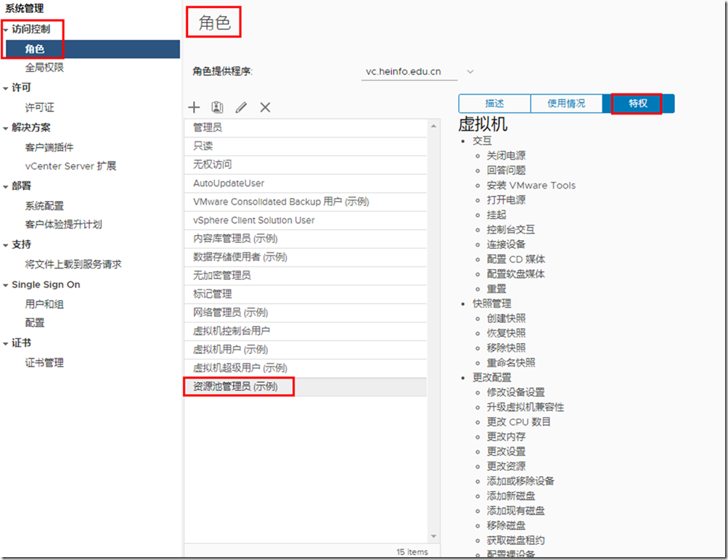
Task: Click the 重命名快照 privilege entry
Action: coord(511,363)
